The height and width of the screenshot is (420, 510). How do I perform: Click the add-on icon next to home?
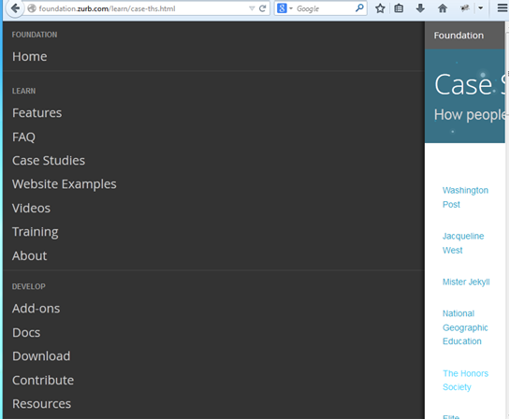click(x=464, y=8)
